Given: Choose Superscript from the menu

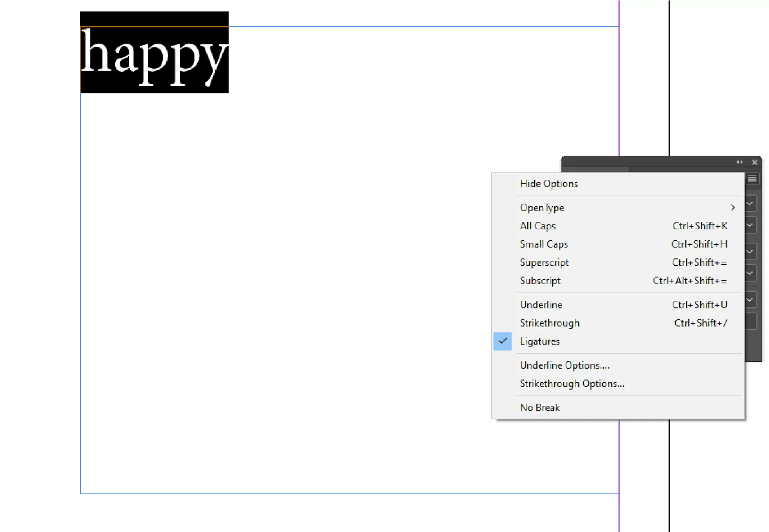Looking at the screenshot, I should click(544, 262).
